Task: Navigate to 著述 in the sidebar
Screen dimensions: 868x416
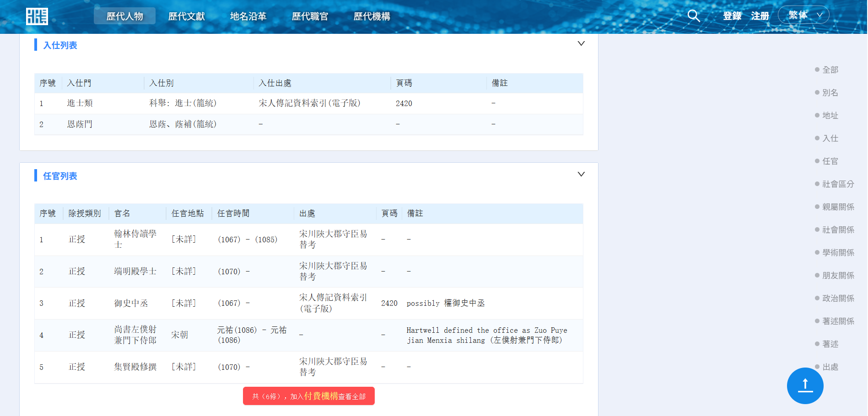Action: [x=830, y=344]
